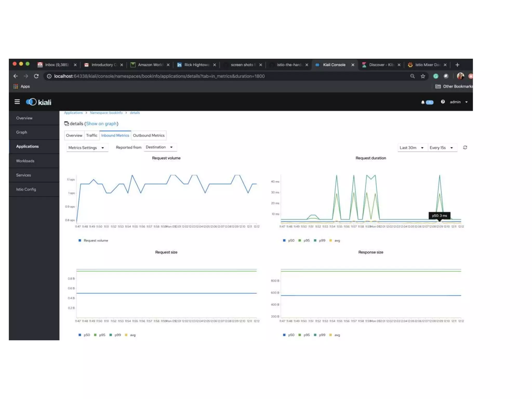This screenshot has width=532, height=399.
Task: Click the refresh metrics icon
Action: tap(465, 148)
